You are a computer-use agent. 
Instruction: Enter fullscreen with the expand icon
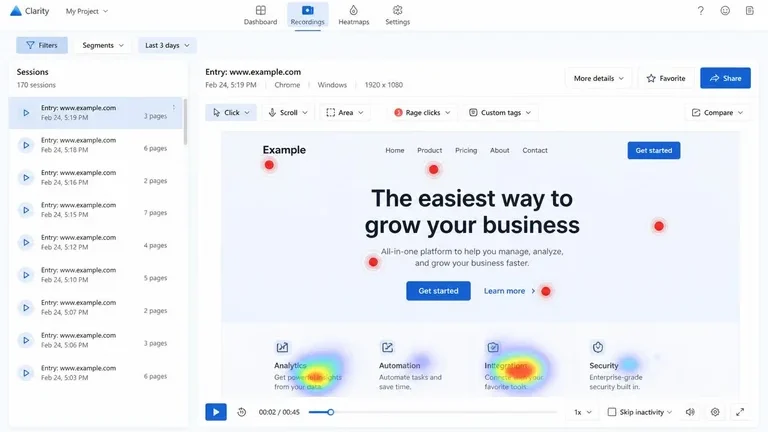tap(740, 412)
